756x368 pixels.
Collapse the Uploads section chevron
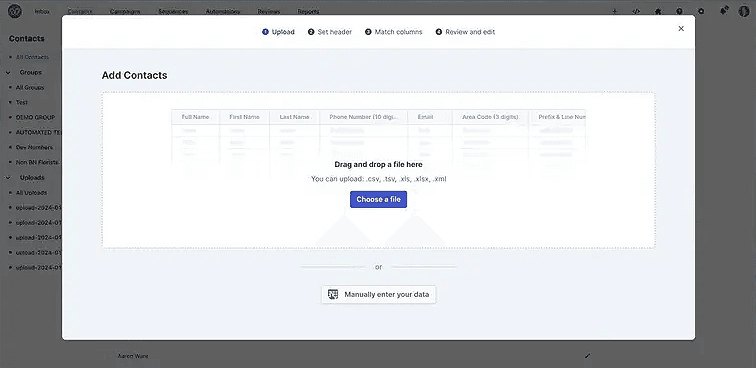point(9,177)
